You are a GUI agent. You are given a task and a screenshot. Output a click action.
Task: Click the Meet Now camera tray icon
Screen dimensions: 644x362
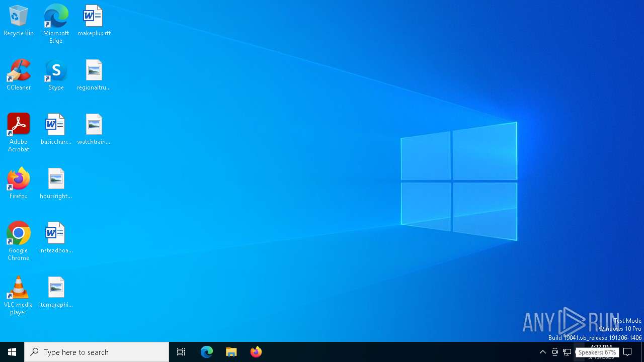coord(555,352)
